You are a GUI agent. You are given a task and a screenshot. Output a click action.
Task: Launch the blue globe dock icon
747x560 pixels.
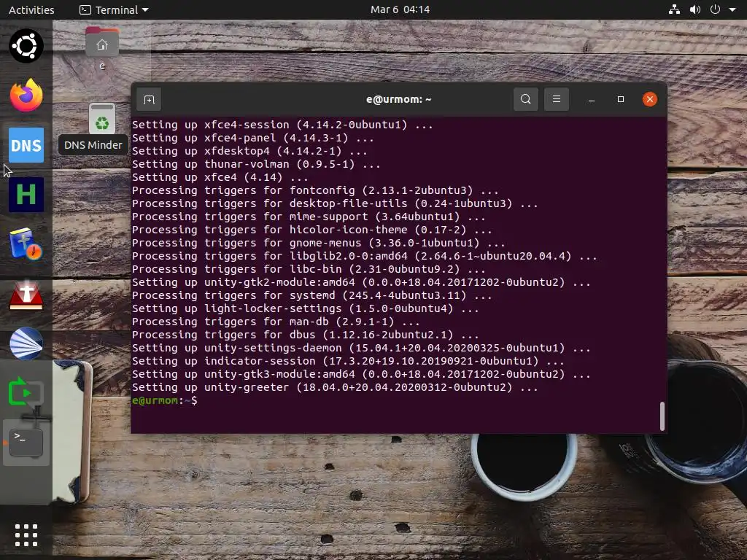click(26, 343)
